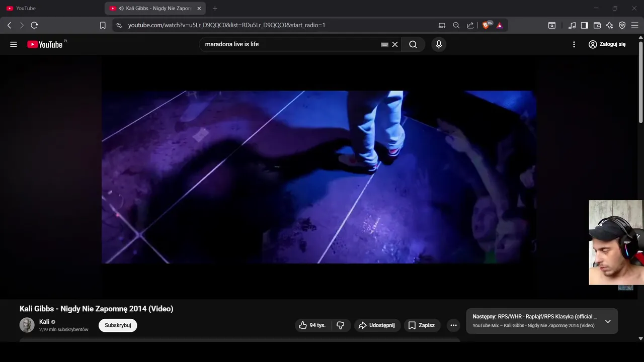
Task: Click the video player to pause
Action: [x=319, y=177]
